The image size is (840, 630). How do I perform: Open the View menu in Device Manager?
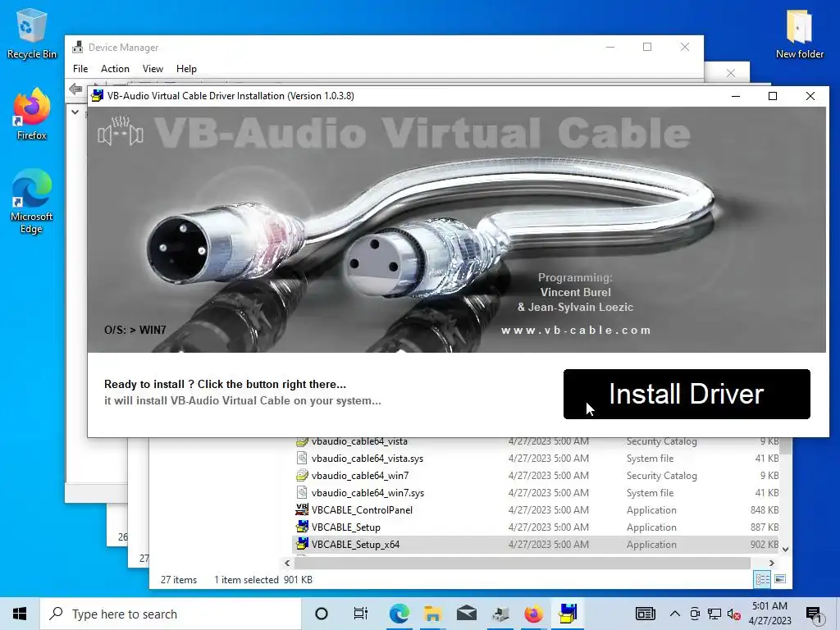coord(153,69)
